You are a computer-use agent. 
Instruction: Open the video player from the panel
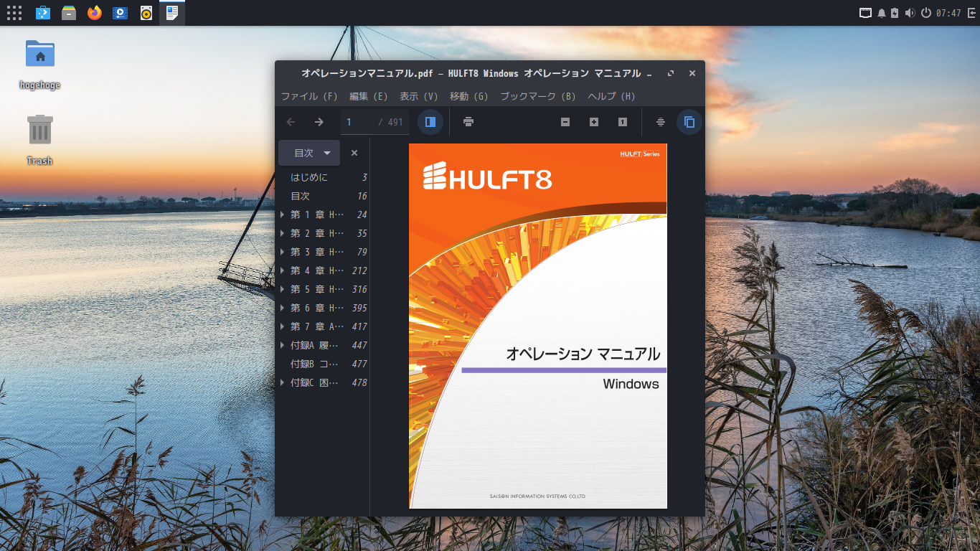click(x=121, y=13)
